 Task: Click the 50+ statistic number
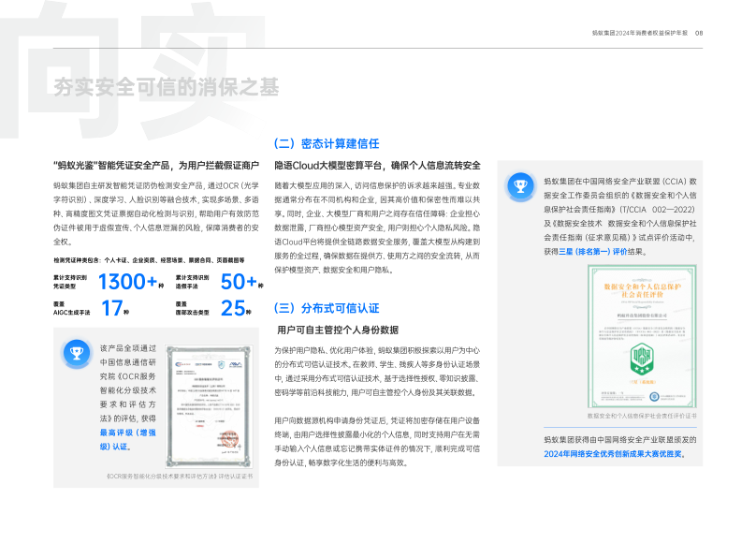pos(239,282)
